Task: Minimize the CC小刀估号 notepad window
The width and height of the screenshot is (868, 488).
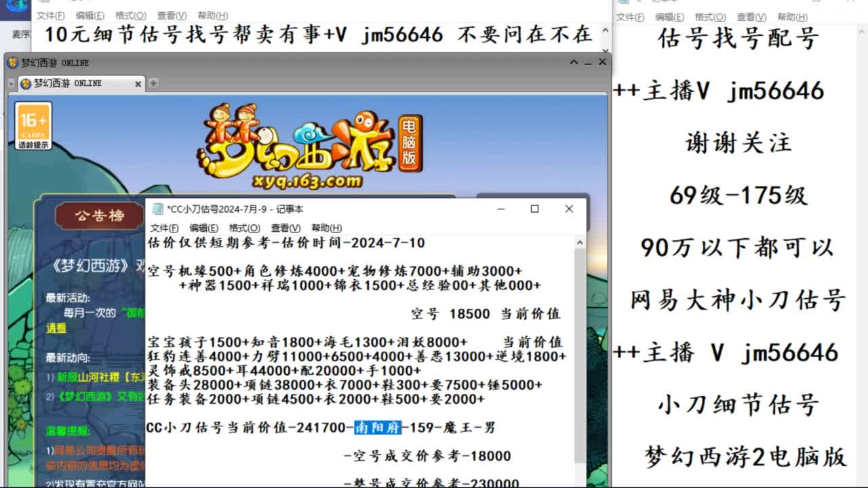Action: point(500,209)
